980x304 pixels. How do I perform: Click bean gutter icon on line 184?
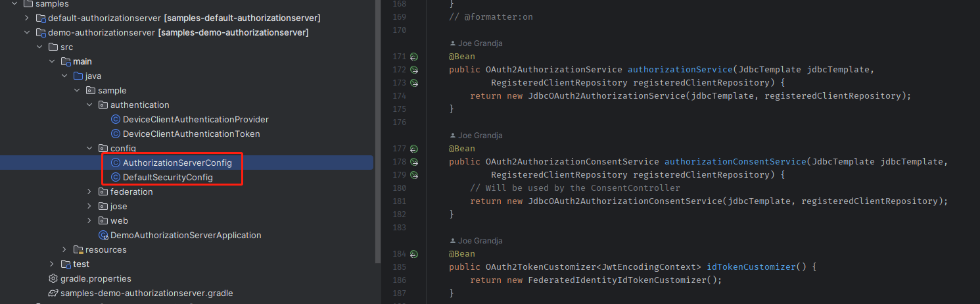pyautogui.click(x=414, y=254)
